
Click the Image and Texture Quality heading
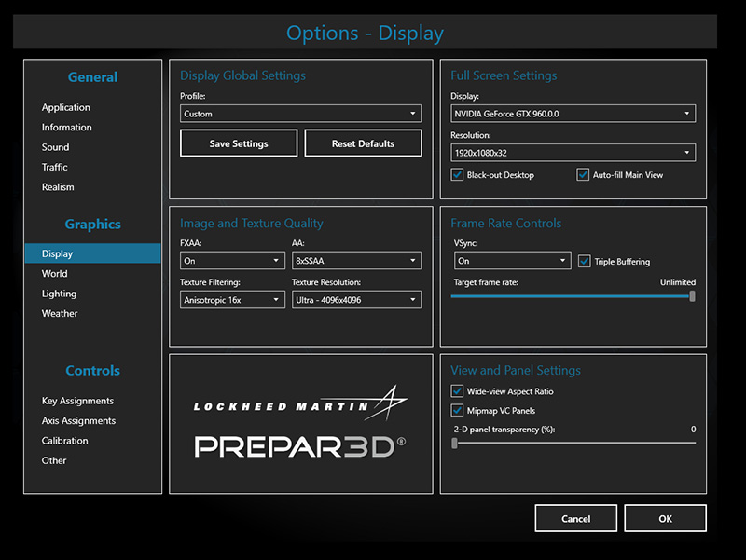pyautogui.click(x=251, y=224)
